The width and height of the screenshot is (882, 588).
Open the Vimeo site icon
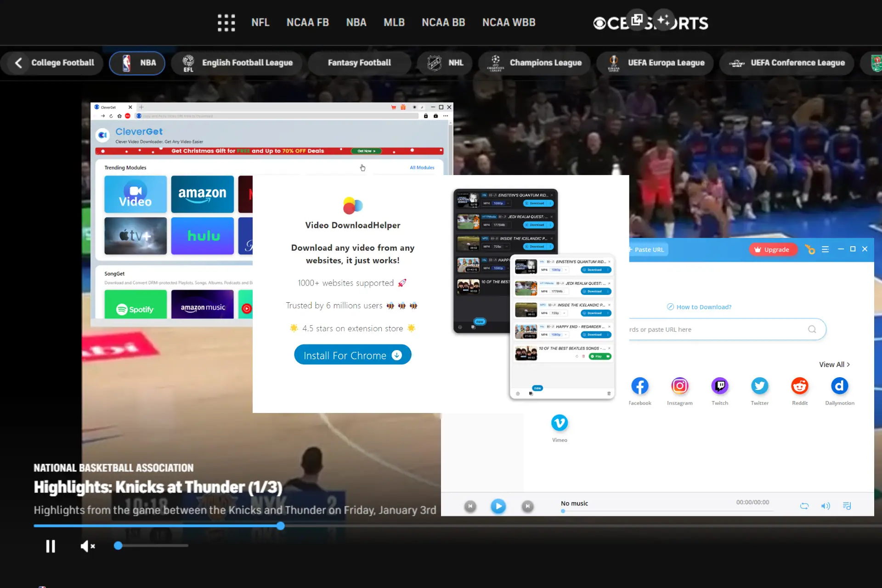[560, 423]
